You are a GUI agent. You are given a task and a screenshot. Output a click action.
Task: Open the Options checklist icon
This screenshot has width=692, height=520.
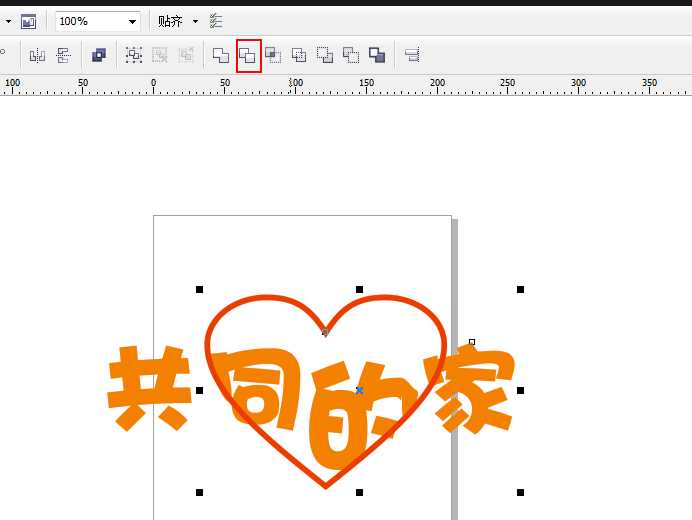click(216, 21)
